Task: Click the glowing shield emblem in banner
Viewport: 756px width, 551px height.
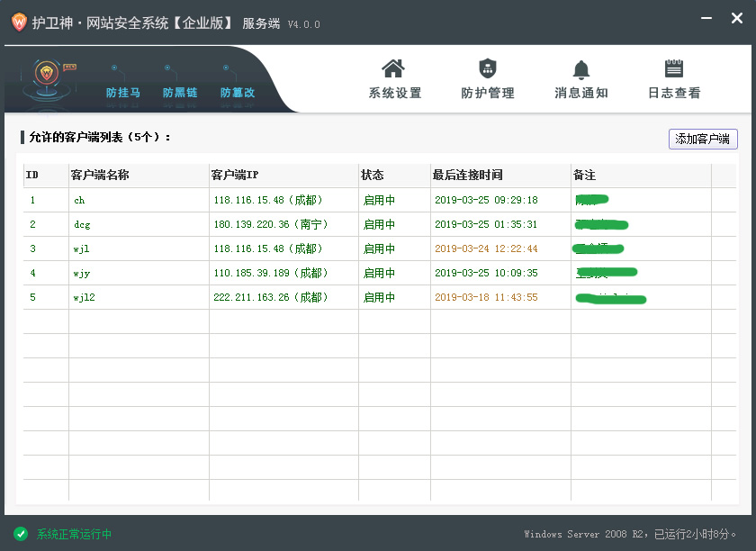Action: (x=47, y=73)
